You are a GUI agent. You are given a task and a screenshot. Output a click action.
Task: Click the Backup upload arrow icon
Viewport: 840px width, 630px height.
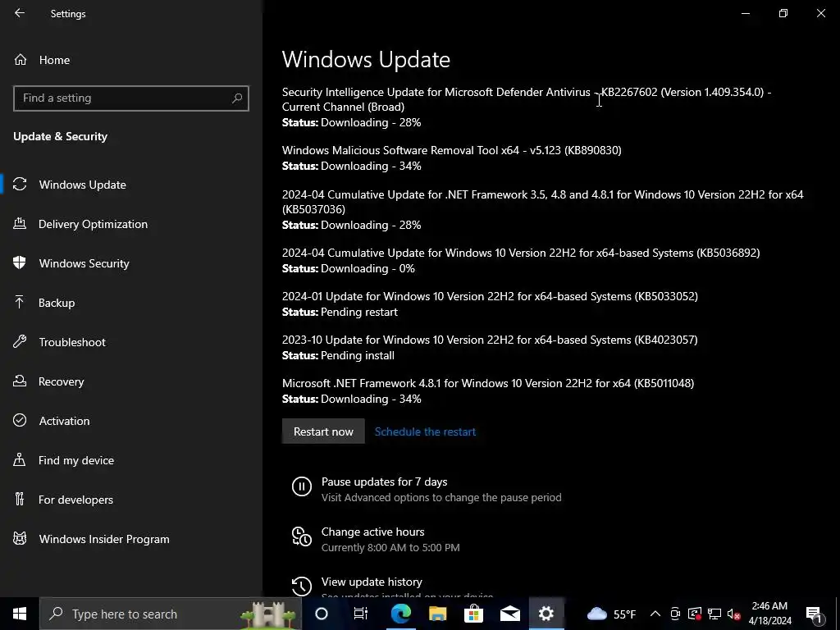coord(20,302)
